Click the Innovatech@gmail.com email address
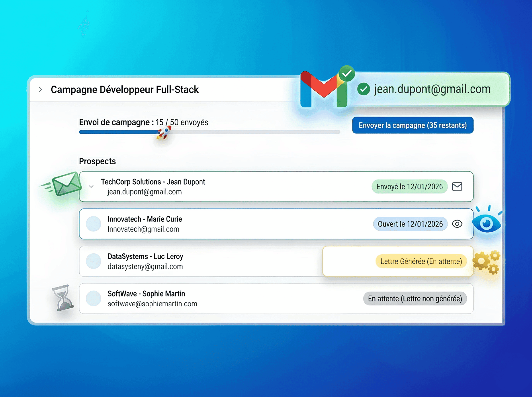Viewport: 532px width, 397px height. point(143,229)
